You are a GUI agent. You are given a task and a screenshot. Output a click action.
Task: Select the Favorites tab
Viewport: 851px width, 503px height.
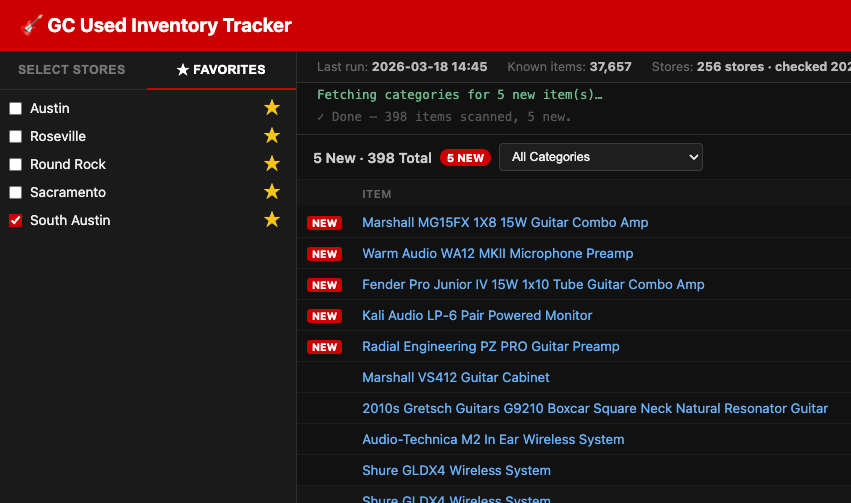click(221, 70)
